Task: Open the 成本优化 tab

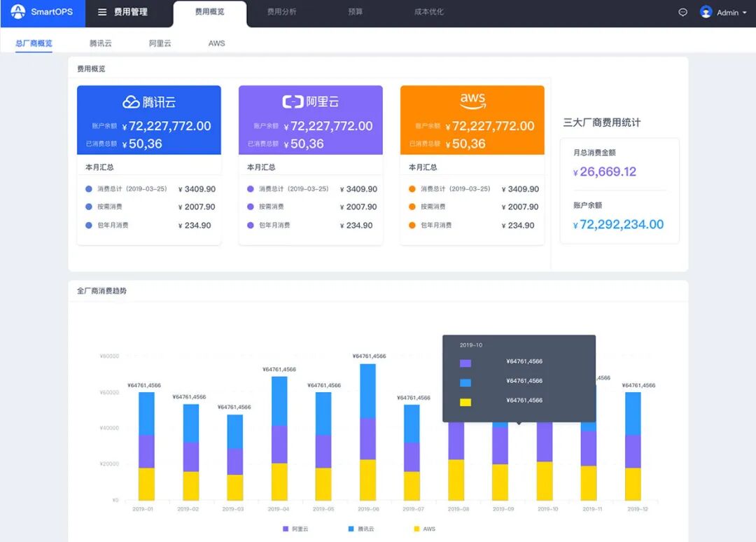Action: [x=429, y=12]
